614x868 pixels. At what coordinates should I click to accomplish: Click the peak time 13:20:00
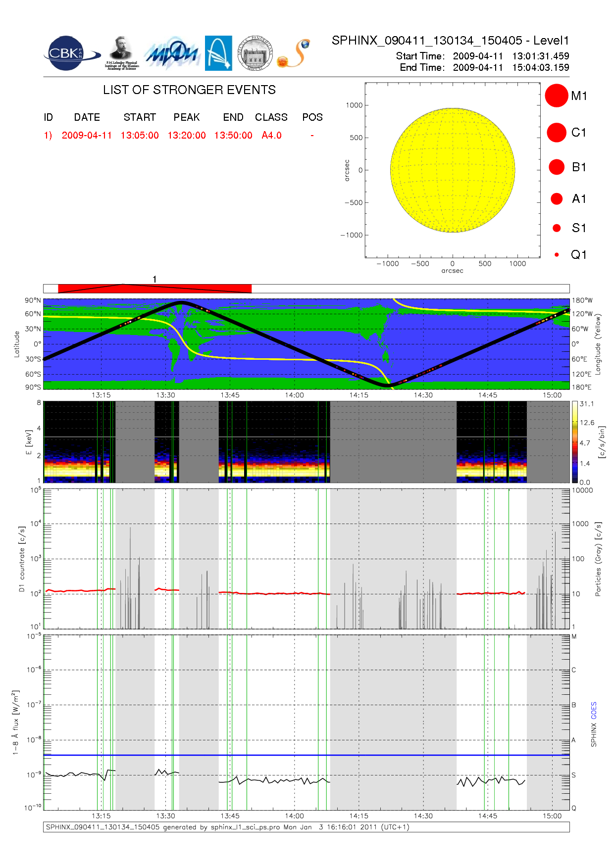(187, 136)
